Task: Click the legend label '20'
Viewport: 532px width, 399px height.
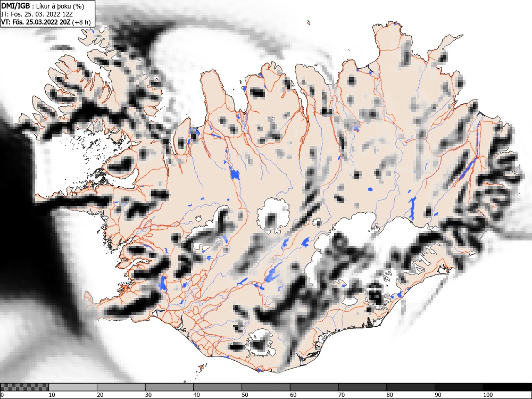Action: [100, 395]
